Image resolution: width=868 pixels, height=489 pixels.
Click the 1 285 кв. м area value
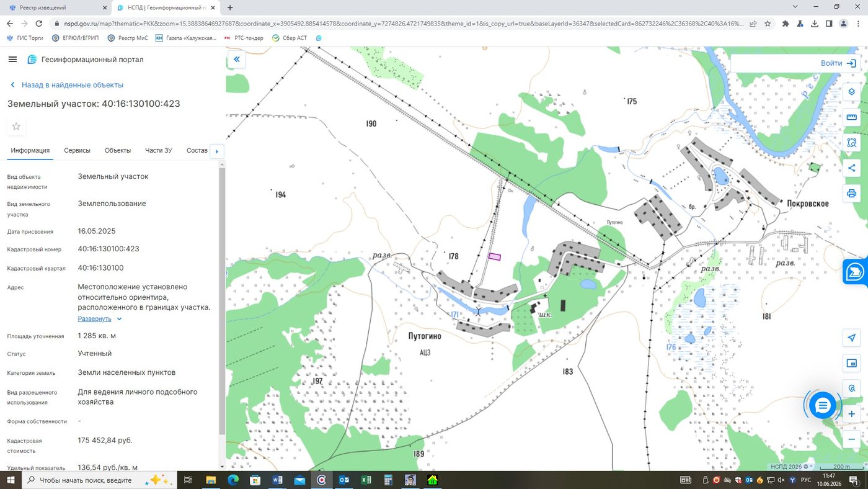97,336
